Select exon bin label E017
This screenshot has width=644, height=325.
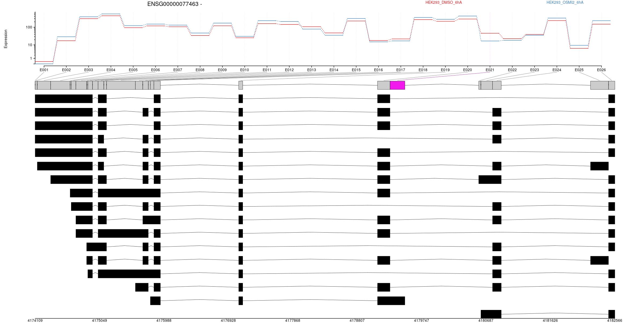pyautogui.click(x=401, y=70)
